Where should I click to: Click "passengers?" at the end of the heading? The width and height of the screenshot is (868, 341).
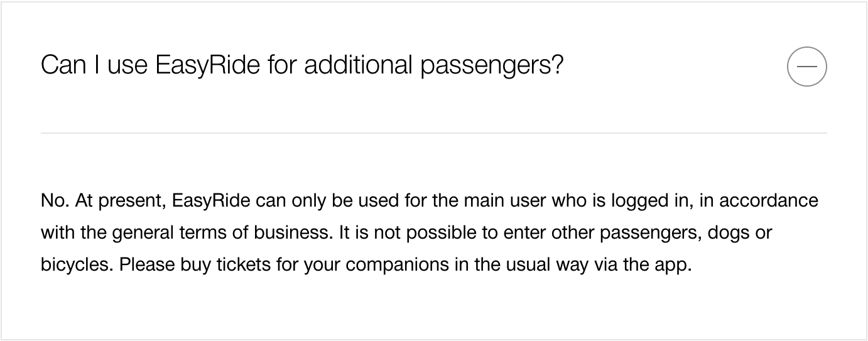[492, 66]
